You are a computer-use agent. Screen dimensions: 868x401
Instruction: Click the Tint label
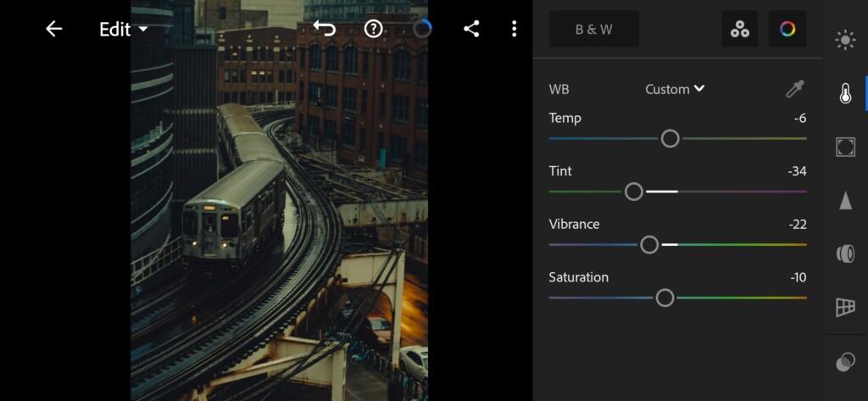pyautogui.click(x=560, y=171)
